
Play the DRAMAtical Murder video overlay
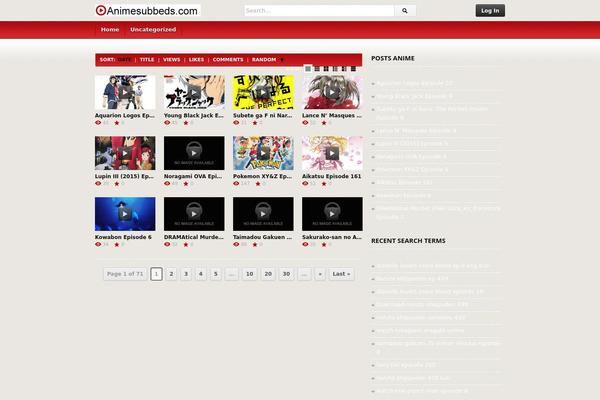(194, 214)
